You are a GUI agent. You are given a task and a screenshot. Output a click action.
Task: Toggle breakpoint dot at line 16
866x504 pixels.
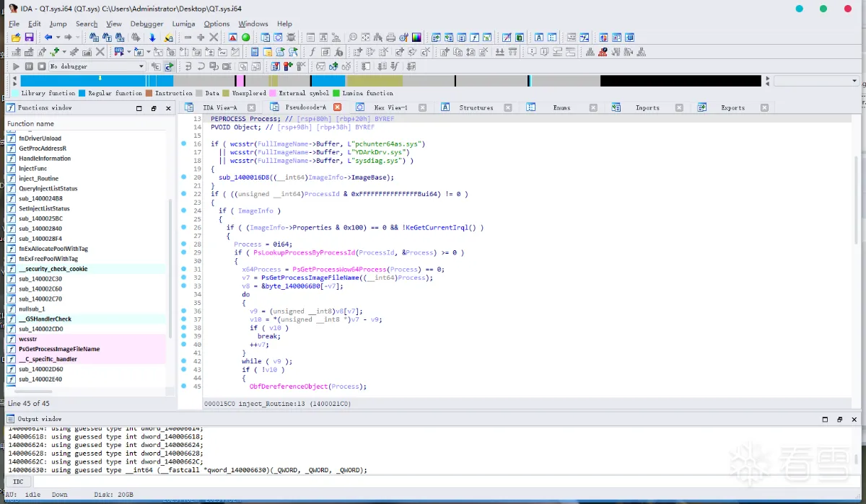(x=185, y=144)
